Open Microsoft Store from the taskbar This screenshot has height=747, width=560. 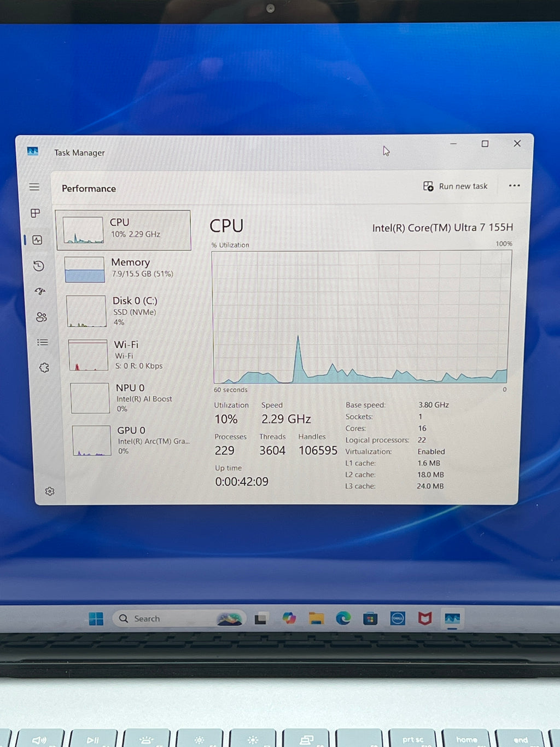pos(370,619)
